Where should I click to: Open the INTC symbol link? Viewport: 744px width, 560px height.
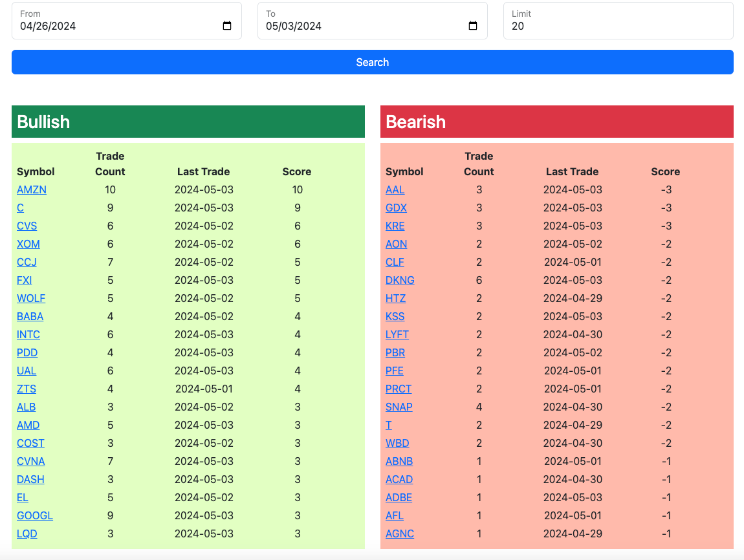(x=28, y=334)
